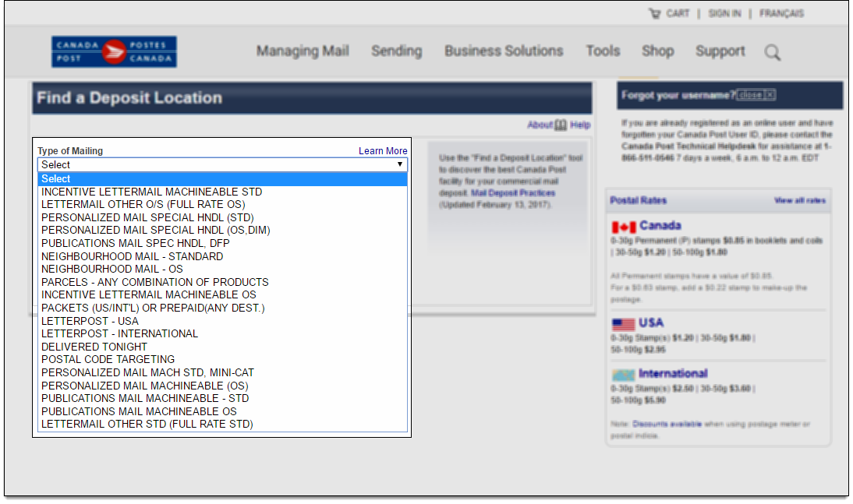
Task: Click the Type of Mailing label
Action: pyautogui.click(x=70, y=151)
